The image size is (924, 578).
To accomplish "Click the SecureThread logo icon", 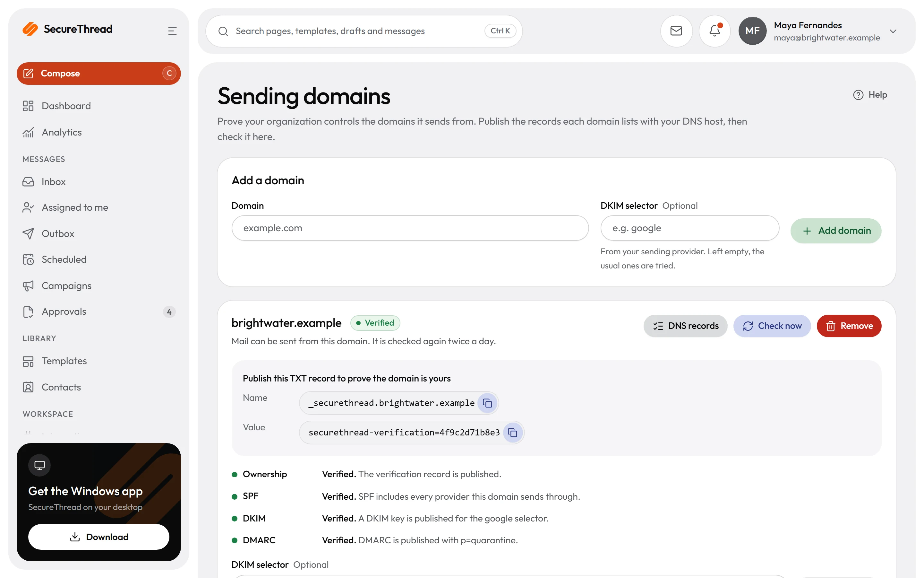I will tap(30, 29).
